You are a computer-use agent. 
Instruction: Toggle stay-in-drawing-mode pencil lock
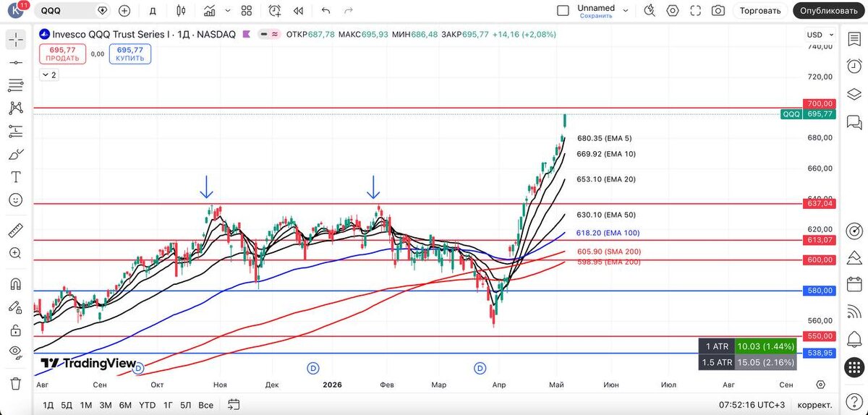click(16, 307)
